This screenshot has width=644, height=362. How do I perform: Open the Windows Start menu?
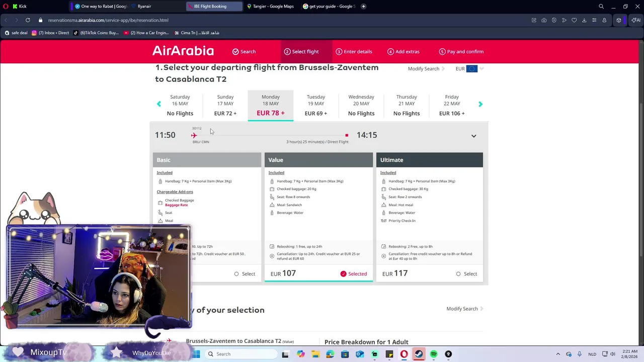(x=196, y=354)
